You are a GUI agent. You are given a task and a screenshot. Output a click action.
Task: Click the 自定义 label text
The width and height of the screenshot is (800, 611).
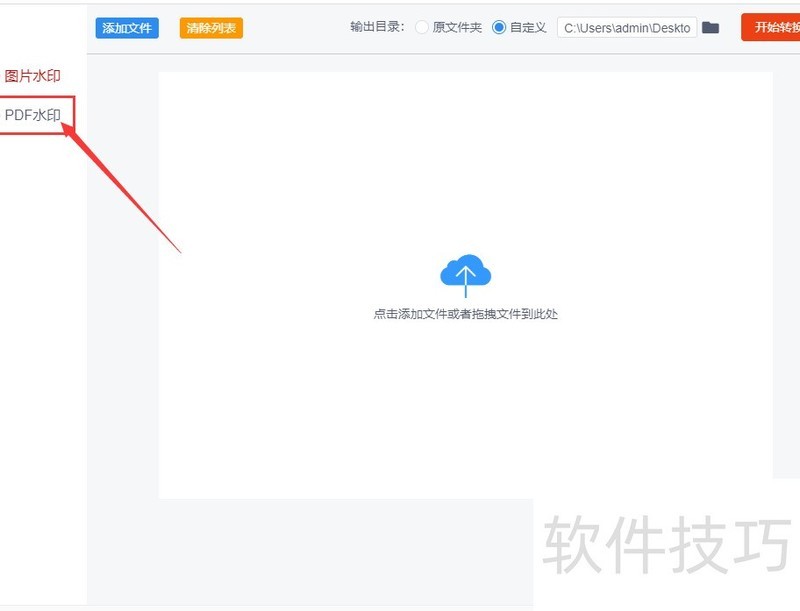[528, 28]
